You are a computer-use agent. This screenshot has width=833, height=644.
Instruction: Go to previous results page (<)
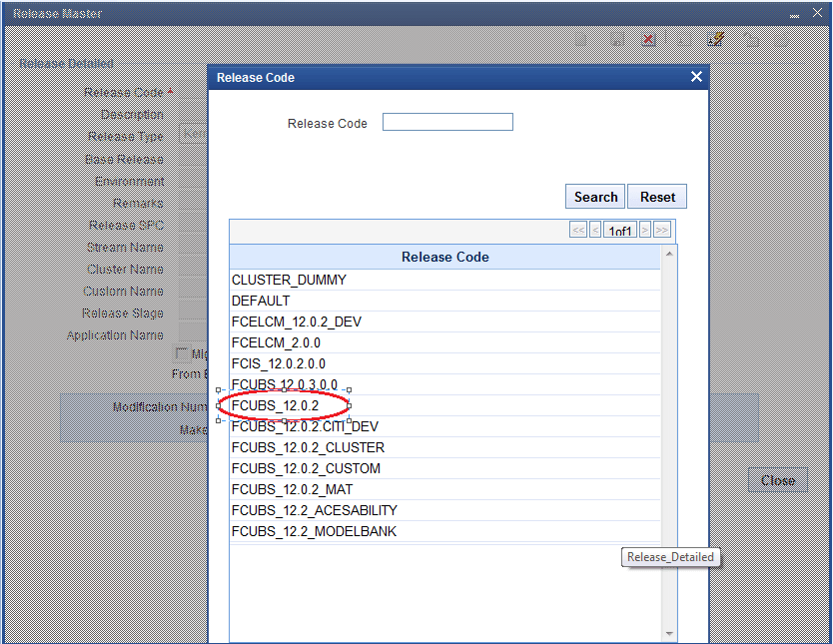pyautogui.click(x=595, y=230)
